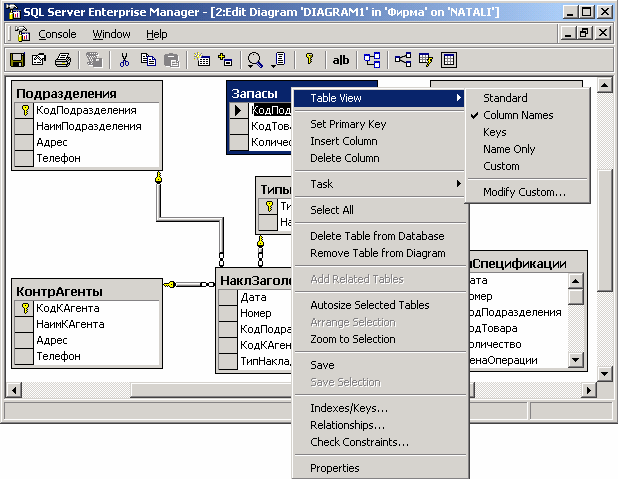The width and height of the screenshot is (618, 479).
Task: Select the checked Column Names view
Action: coord(518,115)
